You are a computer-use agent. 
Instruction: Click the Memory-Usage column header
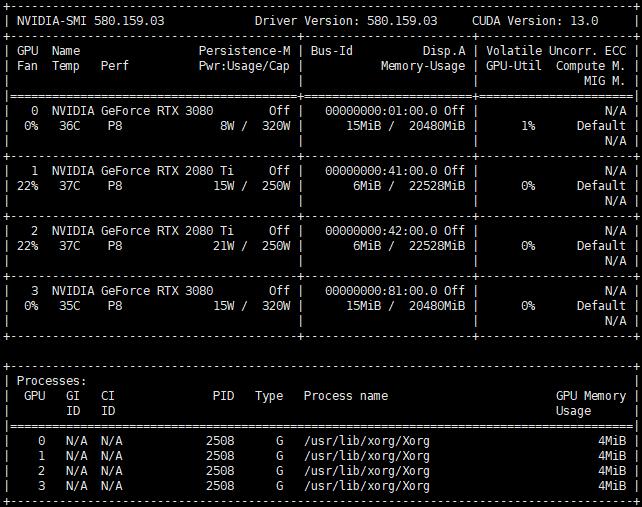pyautogui.click(x=423, y=66)
